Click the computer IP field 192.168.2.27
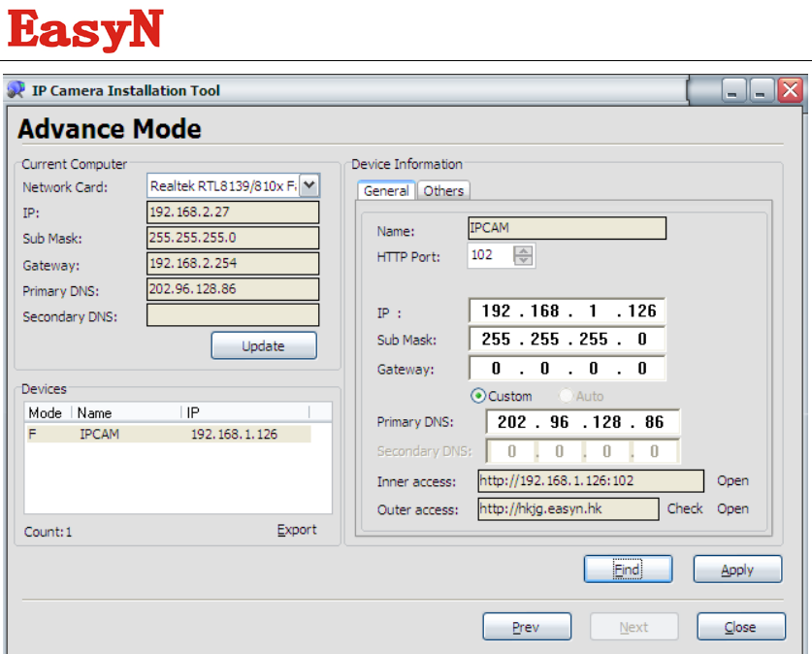The height and width of the screenshot is (654, 812). 233,213
